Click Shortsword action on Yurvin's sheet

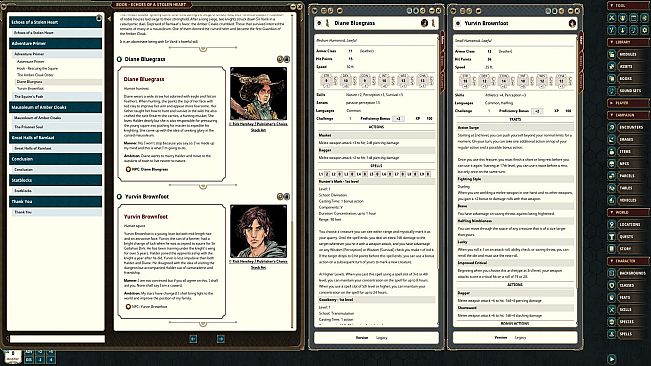click(x=515, y=308)
